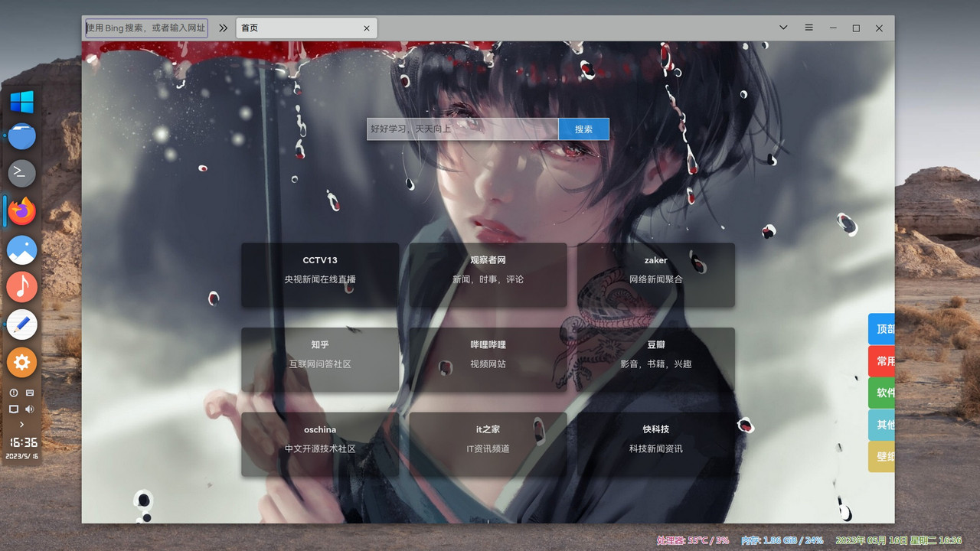The image size is (980, 551).
Task: Click the 搜索 button
Action: [583, 129]
